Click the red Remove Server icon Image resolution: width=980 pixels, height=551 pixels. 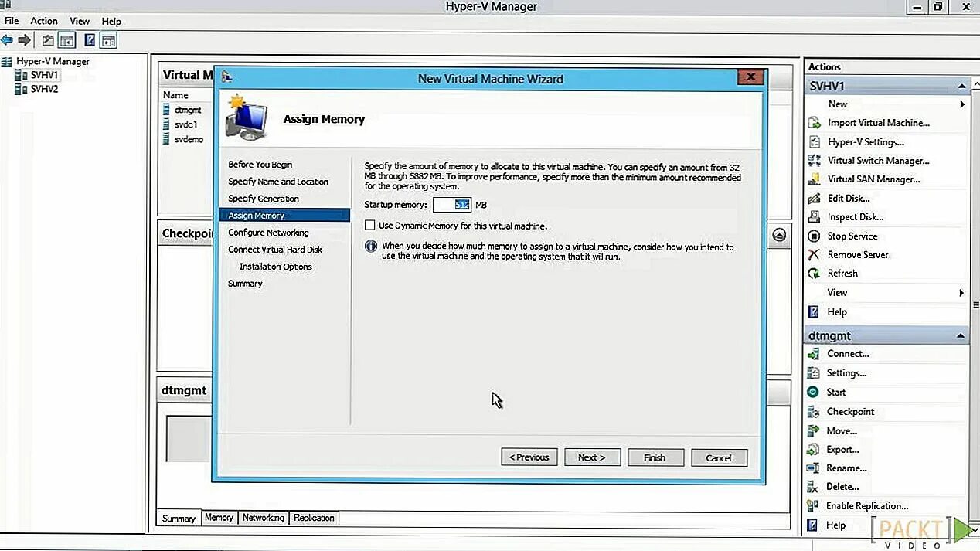(813, 255)
